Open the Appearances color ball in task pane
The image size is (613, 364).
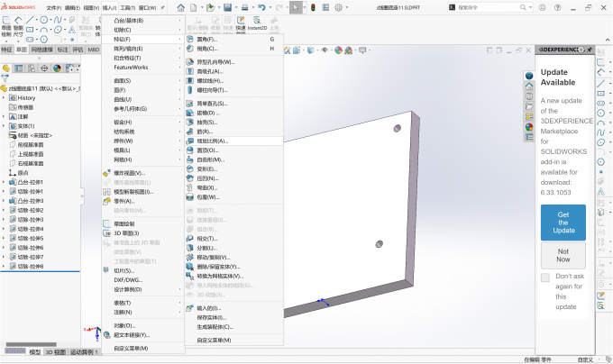point(529,127)
